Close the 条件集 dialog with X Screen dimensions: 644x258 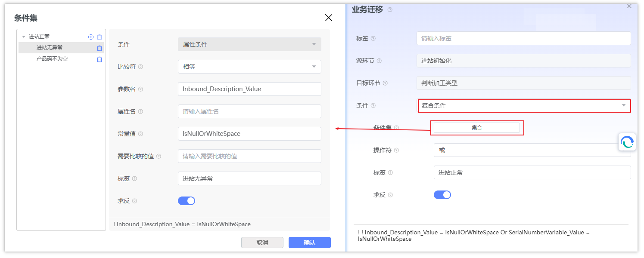click(x=329, y=18)
